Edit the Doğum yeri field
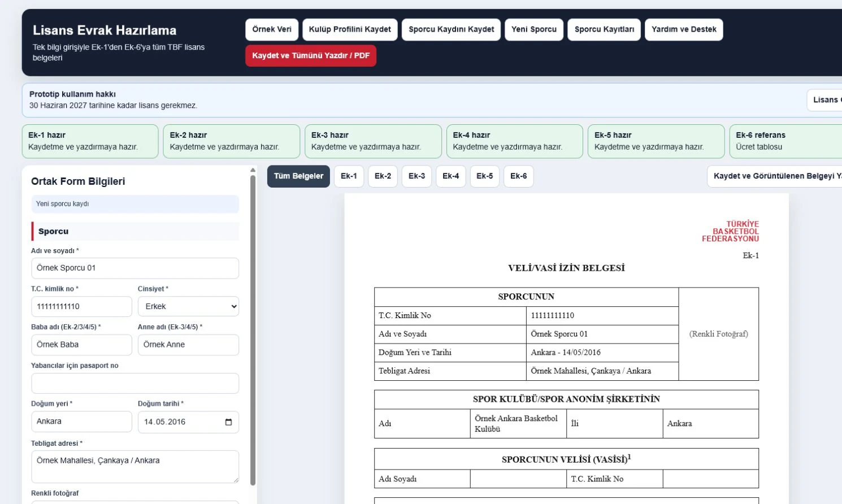This screenshot has width=842, height=504. [81, 422]
